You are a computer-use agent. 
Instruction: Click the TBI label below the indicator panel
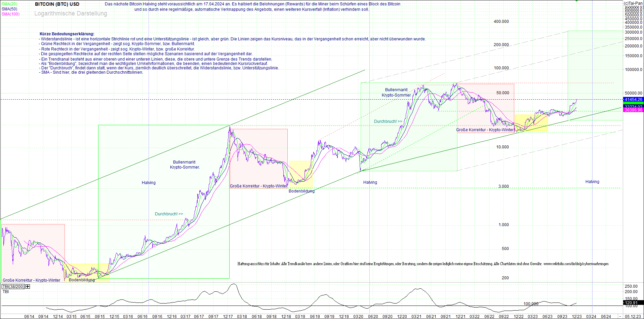click(x=5, y=291)
